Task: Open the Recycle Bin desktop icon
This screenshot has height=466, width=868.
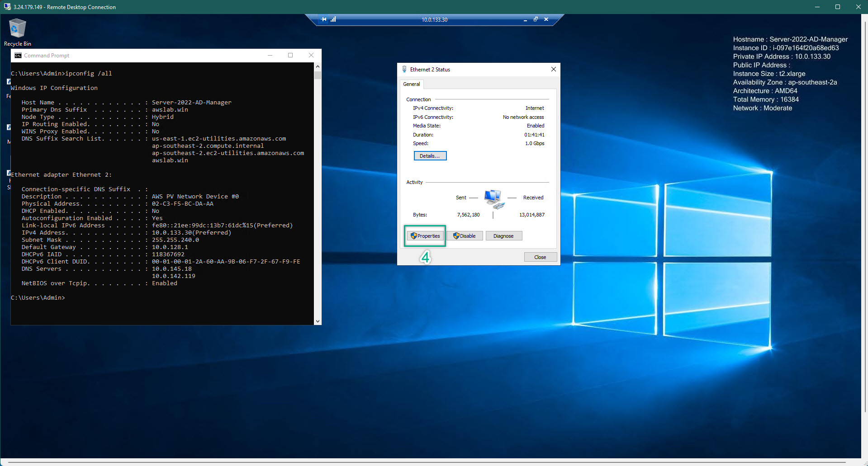Action: tap(17, 32)
